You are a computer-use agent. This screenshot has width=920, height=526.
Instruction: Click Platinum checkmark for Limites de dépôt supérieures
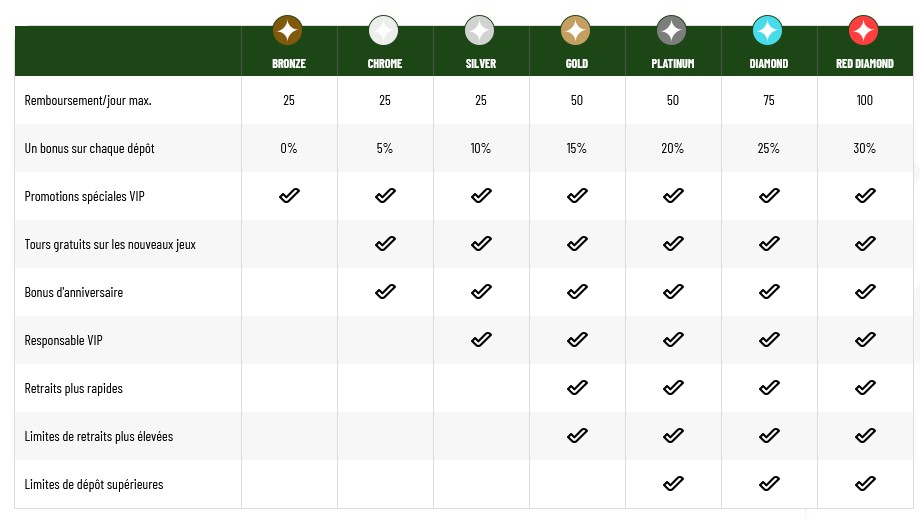[673, 484]
